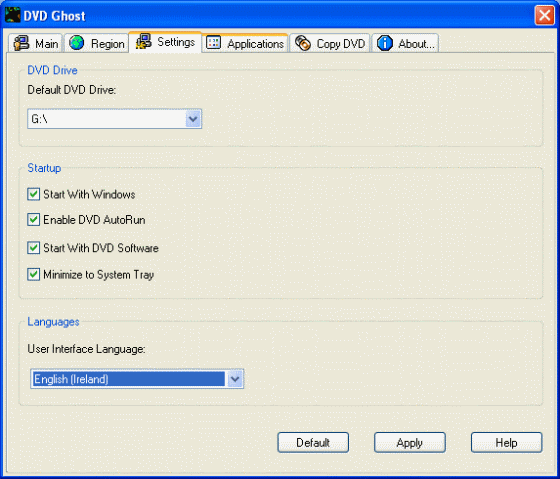Uncheck Start With Windows

point(34,194)
